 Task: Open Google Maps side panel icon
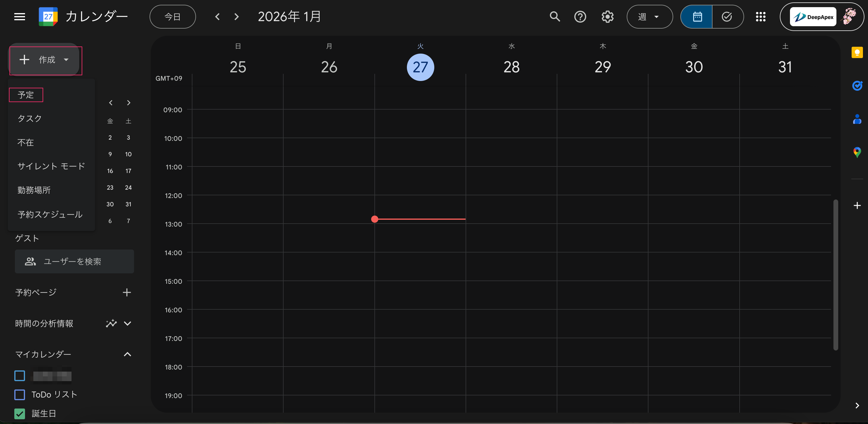(x=857, y=152)
